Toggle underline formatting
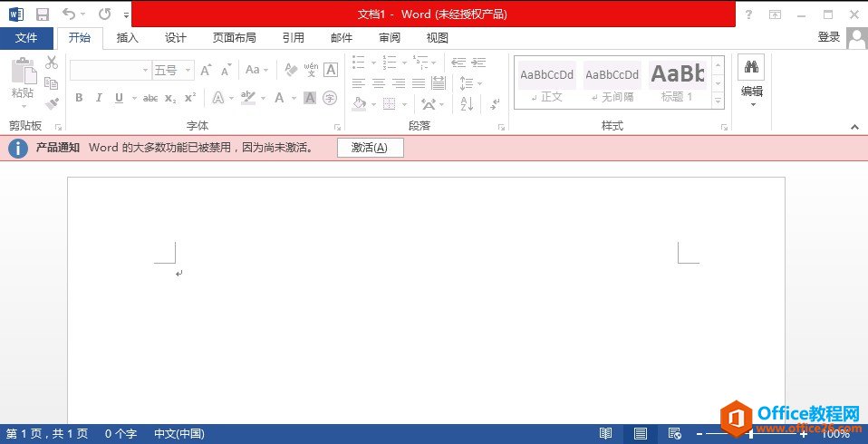This screenshot has height=444, width=868. [x=119, y=98]
